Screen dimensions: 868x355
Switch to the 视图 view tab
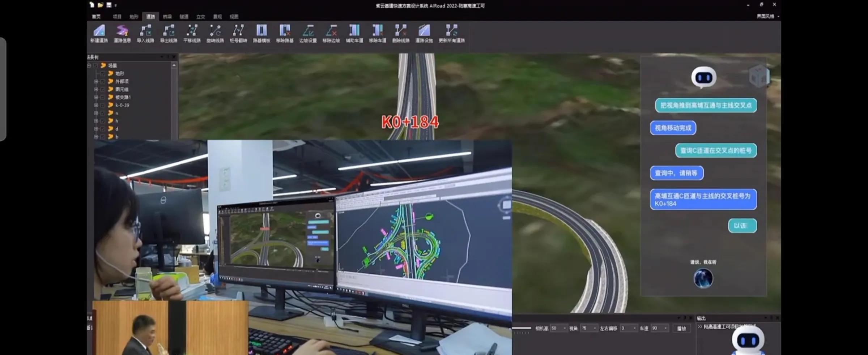click(x=234, y=17)
